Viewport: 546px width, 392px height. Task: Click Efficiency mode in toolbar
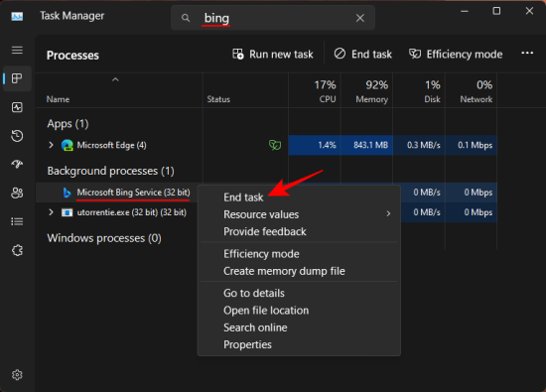[456, 55]
